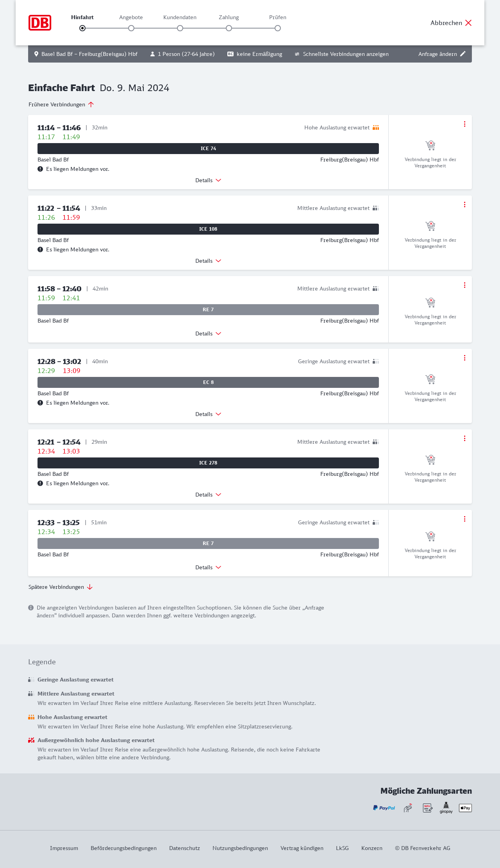Open three-dot menu for ICE 74 connection
The width and height of the screenshot is (500, 868).
464,124
